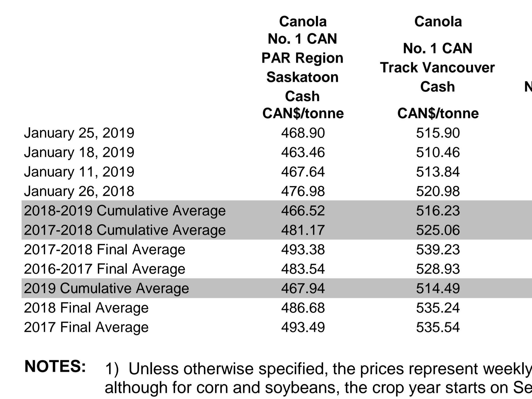The image size is (532, 399).
Task: Click the 466.52 cumulative average value
Action: click(303, 210)
